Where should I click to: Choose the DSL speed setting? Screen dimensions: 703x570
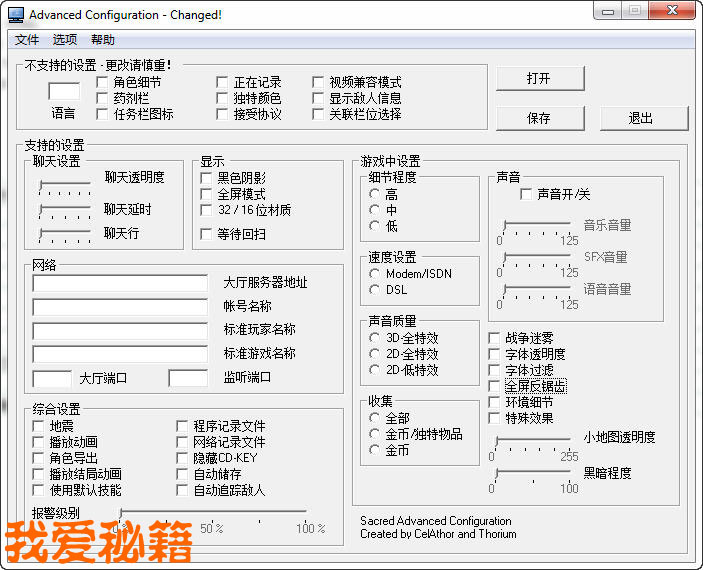375,290
